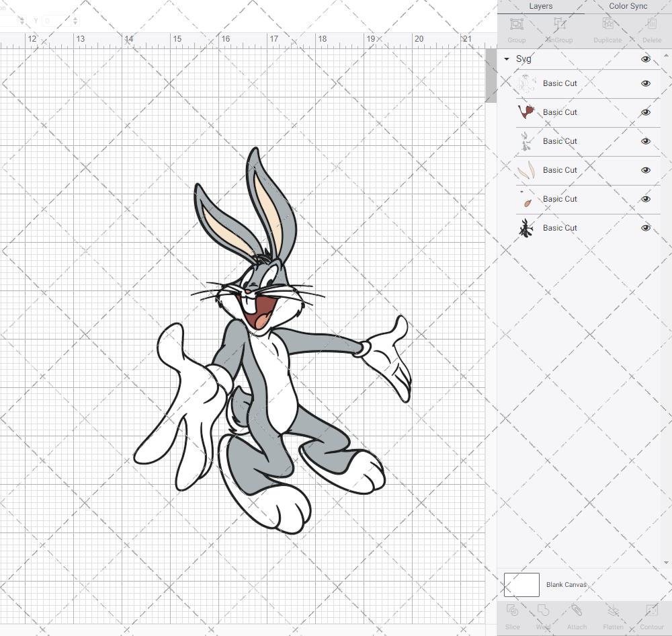Click the Duplicate icon

[x=607, y=24]
